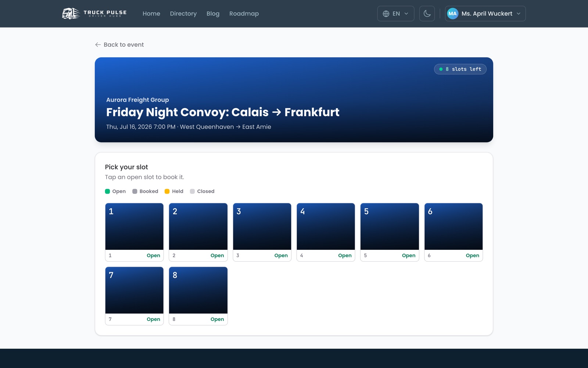Open Ms. April Wuckert account menu
This screenshot has width=588, height=368.
click(x=485, y=14)
